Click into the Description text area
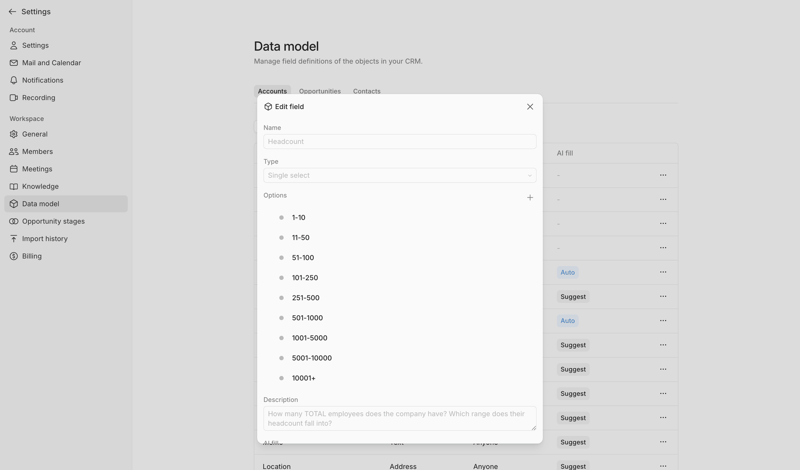Image resolution: width=800 pixels, height=470 pixels. pyautogui.click(x=399, y=418)
